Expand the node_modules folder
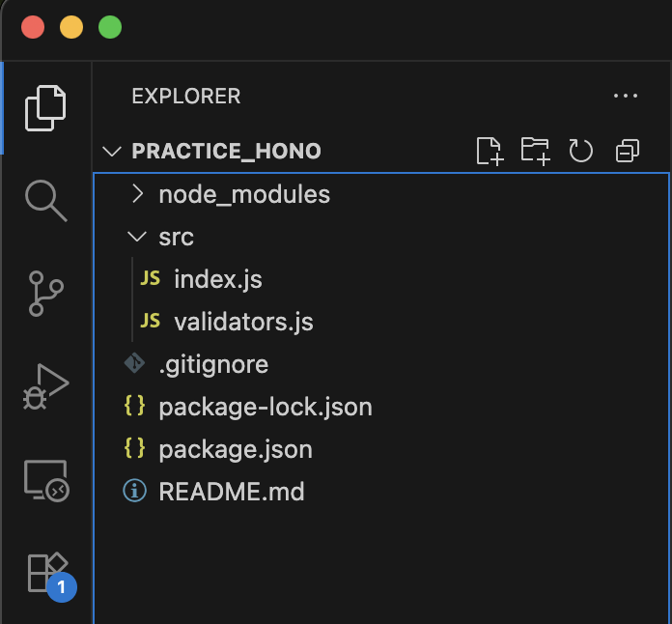This screenshot has width=672, height=624. click(243, 194)
